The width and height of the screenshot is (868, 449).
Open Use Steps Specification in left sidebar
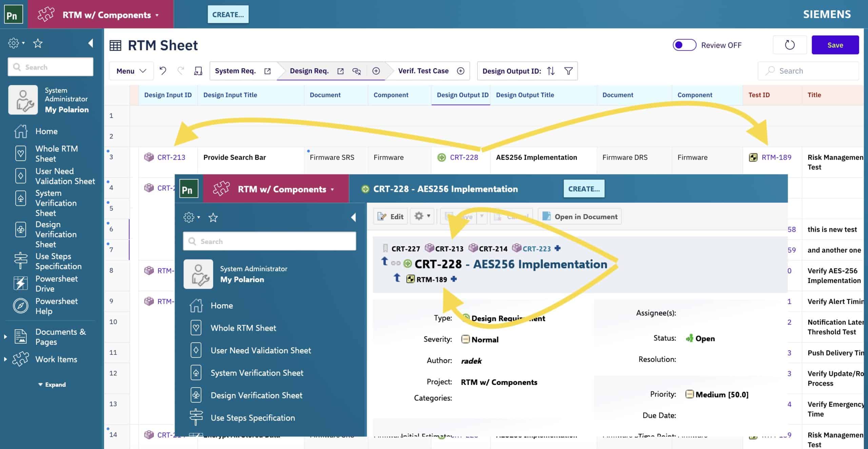pyautogui.click(x=58, y=261)
